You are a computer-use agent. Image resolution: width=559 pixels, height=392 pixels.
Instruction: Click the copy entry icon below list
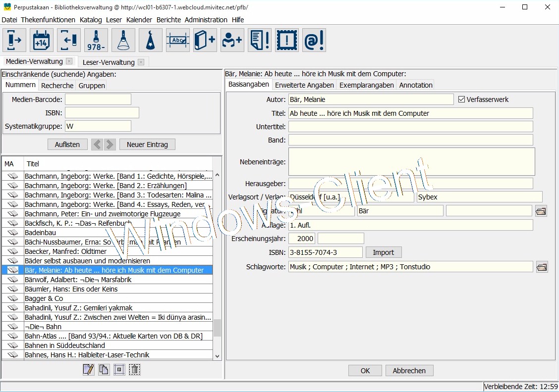104,369
